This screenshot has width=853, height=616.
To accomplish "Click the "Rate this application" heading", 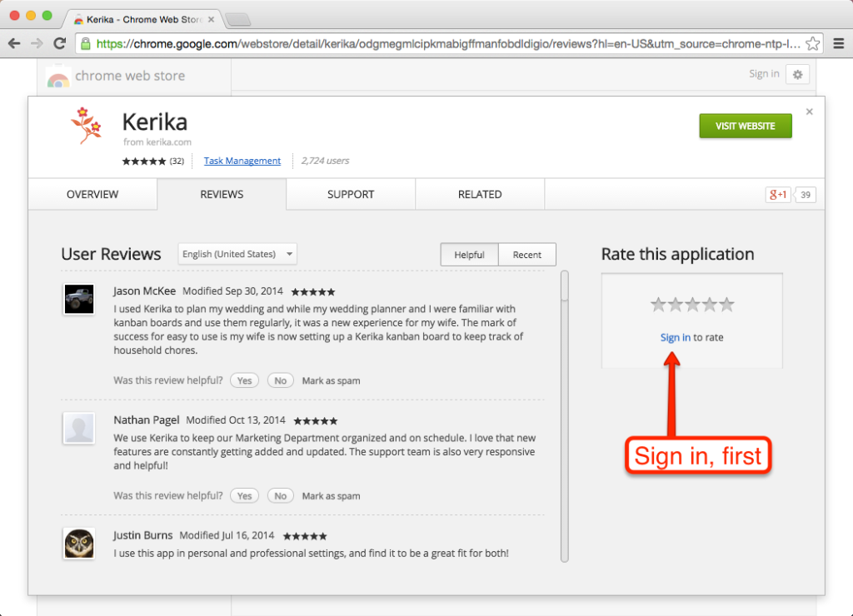I will point(678,254).
